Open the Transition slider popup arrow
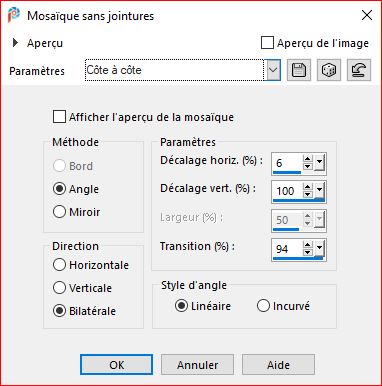This screenshot has width=382, height=386. (319, 248)
